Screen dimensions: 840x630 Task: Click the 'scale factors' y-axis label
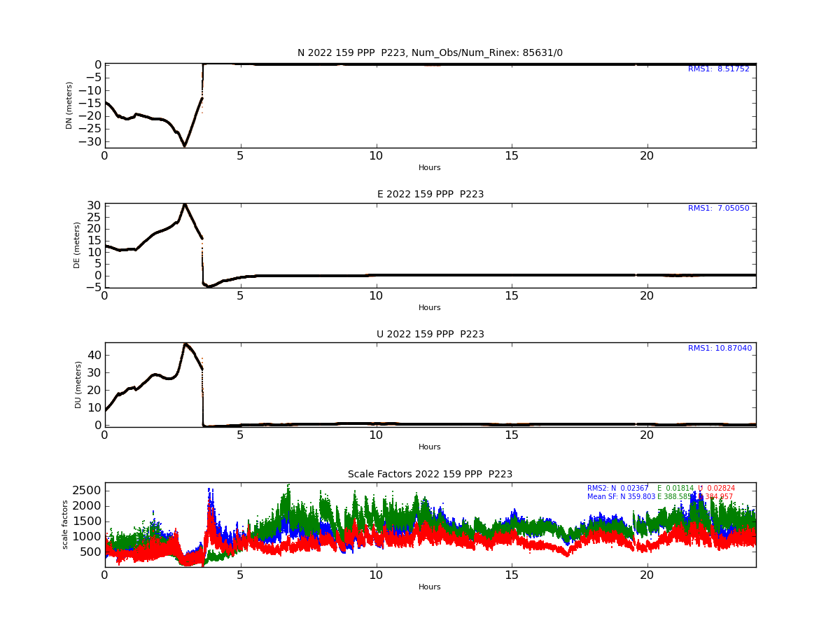[65, 524]
